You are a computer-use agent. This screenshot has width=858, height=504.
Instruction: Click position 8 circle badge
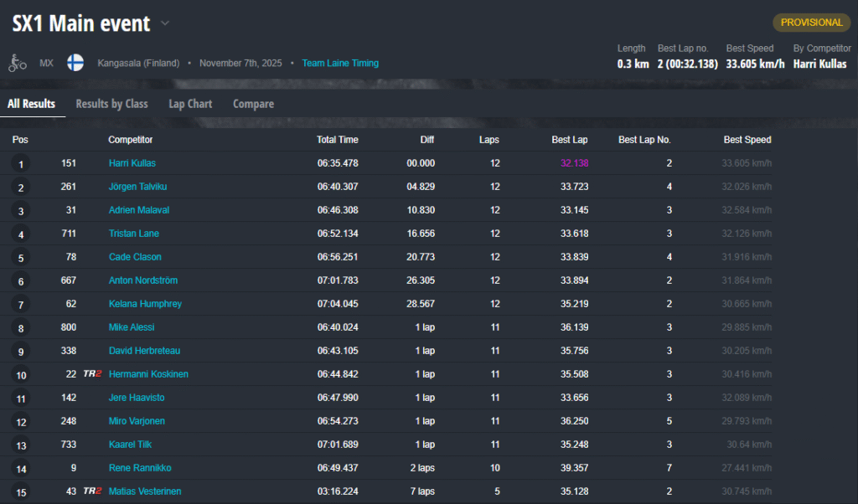point(21,328)
